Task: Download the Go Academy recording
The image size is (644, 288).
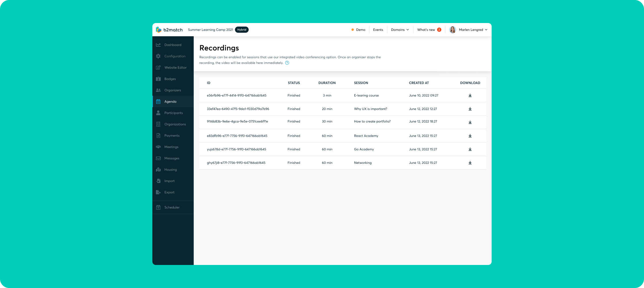Action: [x=470, y=149]
